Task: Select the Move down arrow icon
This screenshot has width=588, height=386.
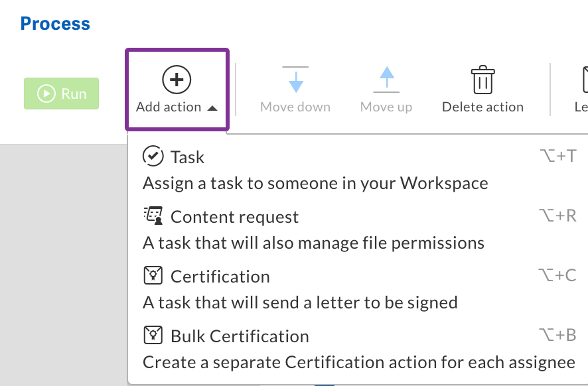Action: point(295,81)
